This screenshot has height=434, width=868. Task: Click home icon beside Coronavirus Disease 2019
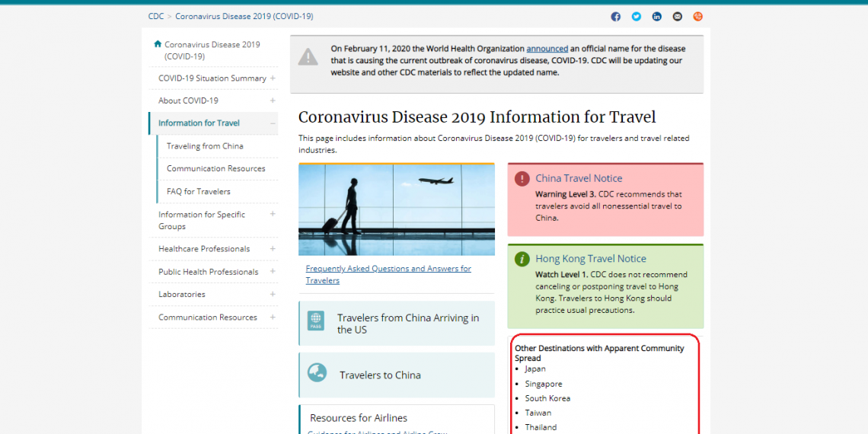tap(158, 44)
